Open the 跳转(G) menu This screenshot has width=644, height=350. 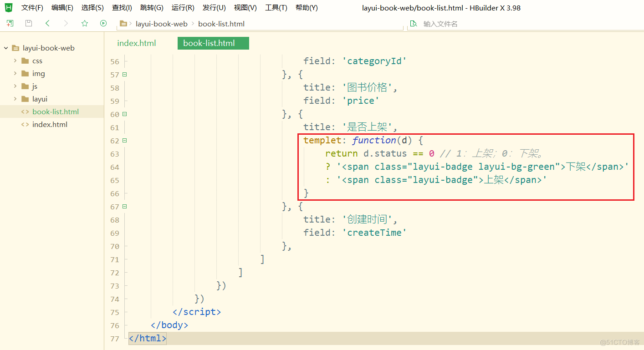coord(152,8)
